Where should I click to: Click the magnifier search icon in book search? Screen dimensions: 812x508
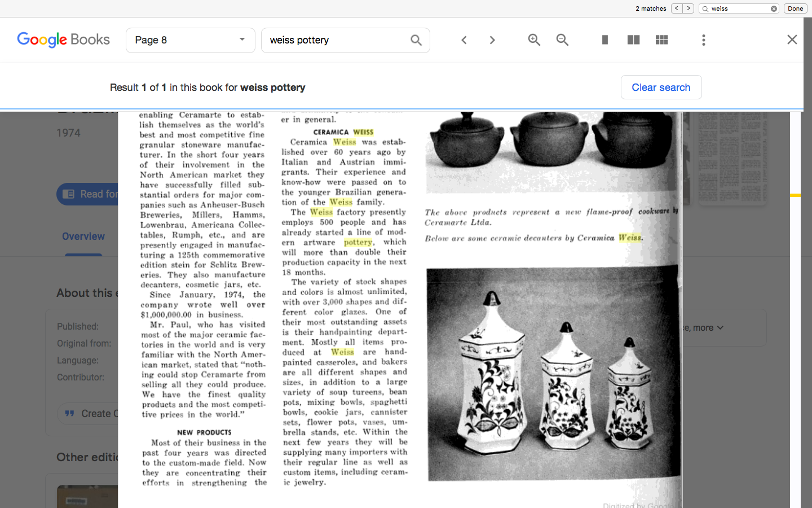[x=416, y=40]
